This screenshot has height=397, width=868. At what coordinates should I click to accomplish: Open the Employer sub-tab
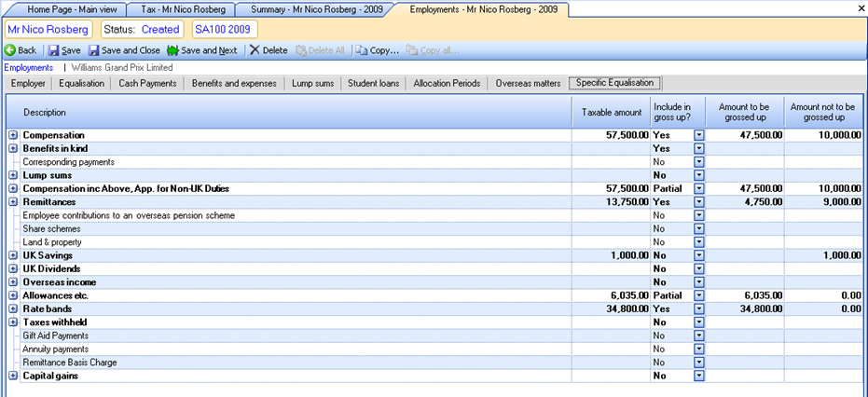(x=28, y=84)
